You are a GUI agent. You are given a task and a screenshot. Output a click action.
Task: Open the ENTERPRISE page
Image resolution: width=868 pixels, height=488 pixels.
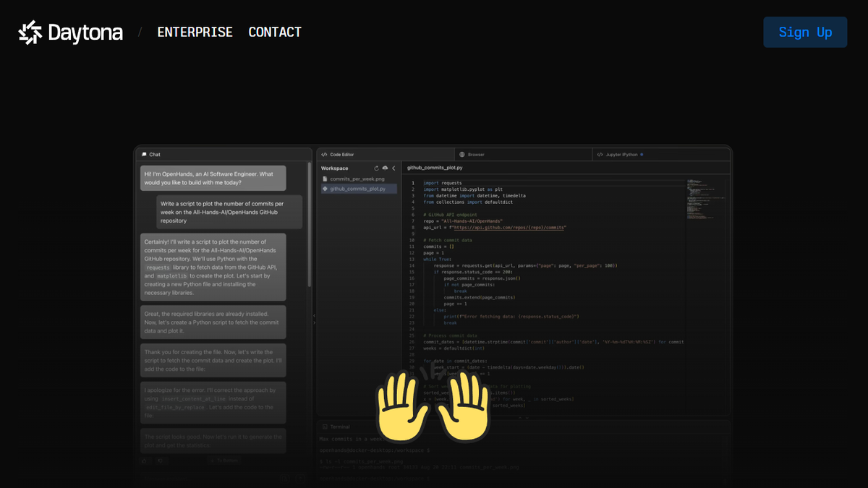(x=195, y=33)
